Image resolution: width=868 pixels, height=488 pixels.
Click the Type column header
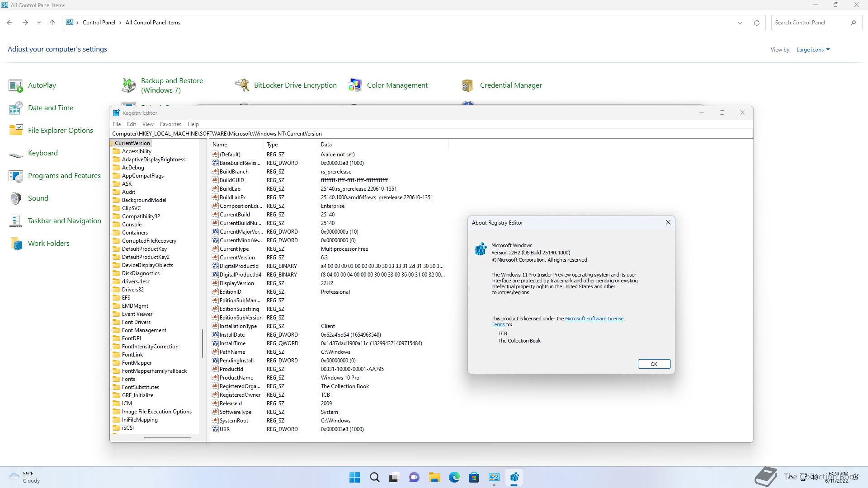(x=291, y=145)
